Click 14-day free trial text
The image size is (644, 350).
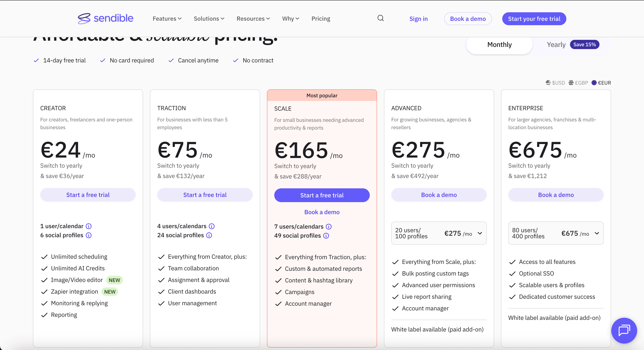[x=64, y=60]
